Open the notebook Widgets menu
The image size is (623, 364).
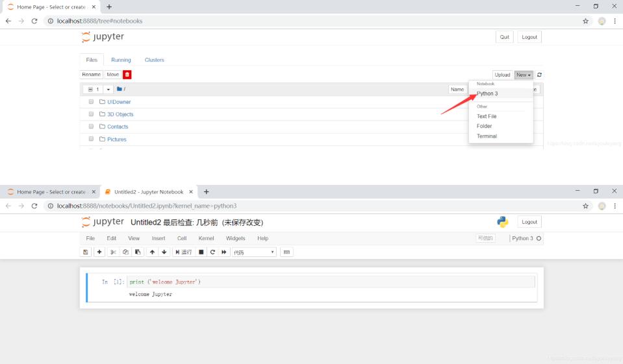tap(235, 238)
